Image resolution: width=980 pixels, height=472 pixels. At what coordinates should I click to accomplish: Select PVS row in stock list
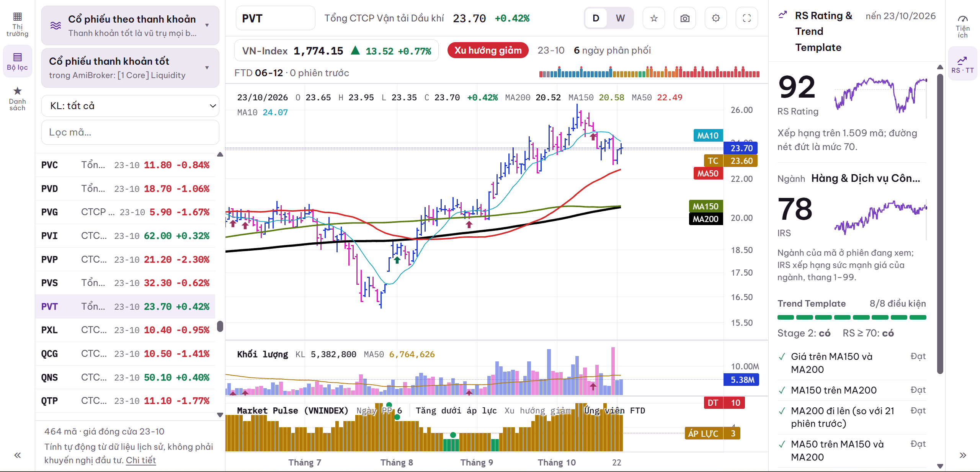pos(125,283)
